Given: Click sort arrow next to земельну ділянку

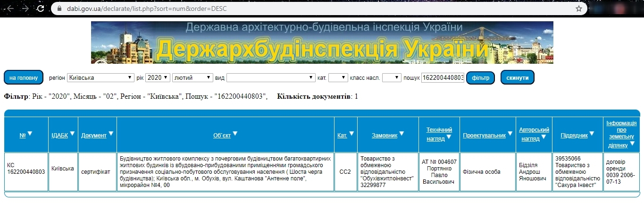Looking at the screenshot, I should click(x=633, y=144).
